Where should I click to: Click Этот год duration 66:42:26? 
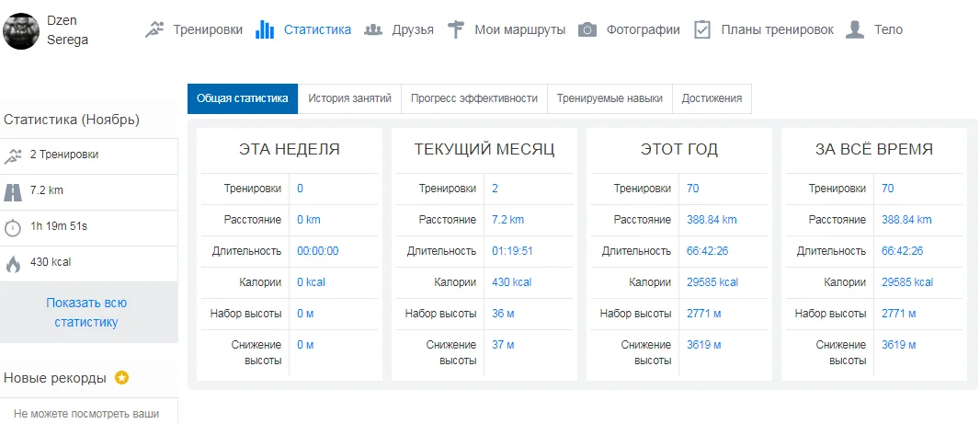coord(708,251)
